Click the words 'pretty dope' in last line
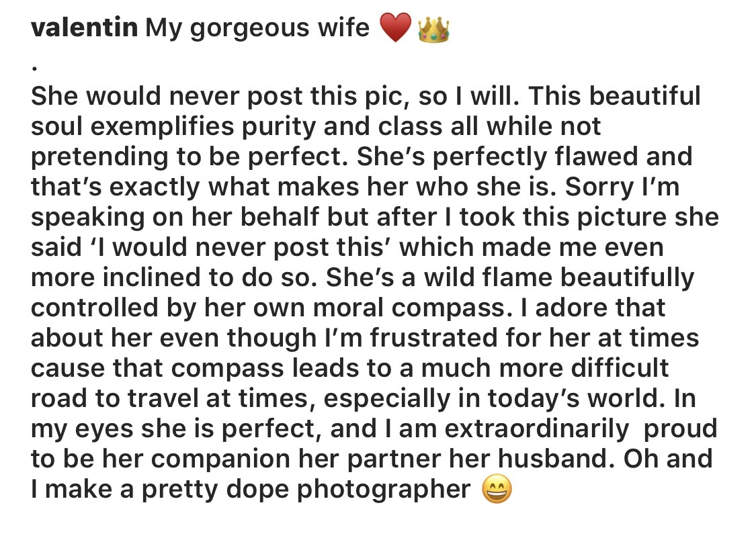The width and height of the screenshot is (756, 538). click(x=214, y=490)
